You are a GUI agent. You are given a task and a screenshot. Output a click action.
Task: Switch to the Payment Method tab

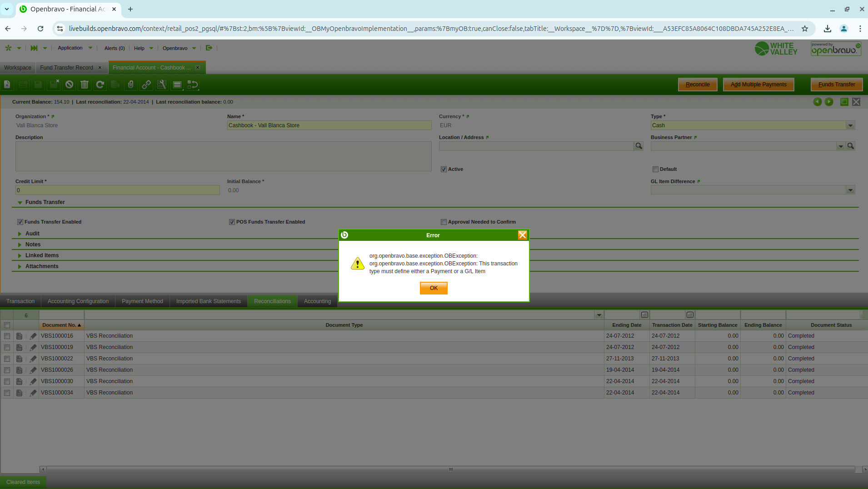pos(142,301)
